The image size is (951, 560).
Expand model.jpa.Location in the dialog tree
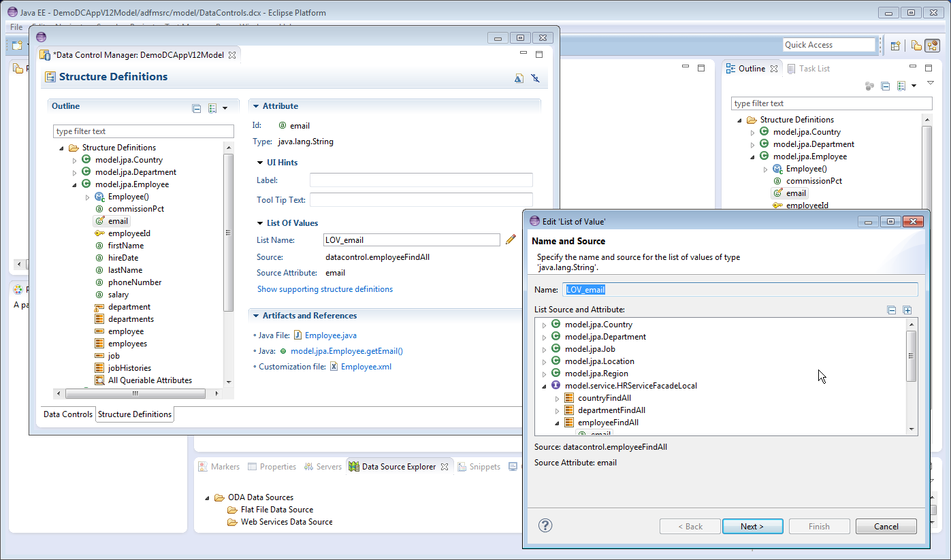click(x=544, y=362)
